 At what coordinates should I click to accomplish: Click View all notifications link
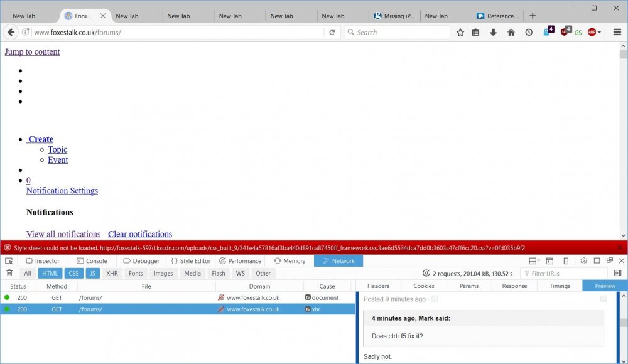pos(63,234)
